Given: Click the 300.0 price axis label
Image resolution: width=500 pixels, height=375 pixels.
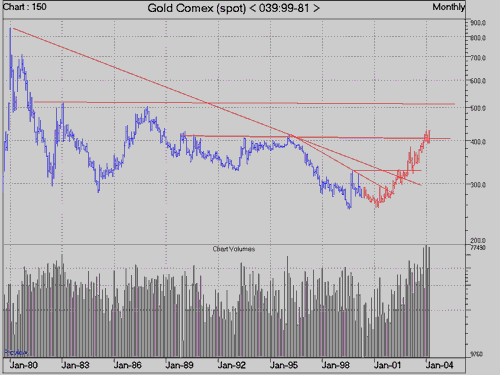Looking at the screenshot, I should point(478,184).
